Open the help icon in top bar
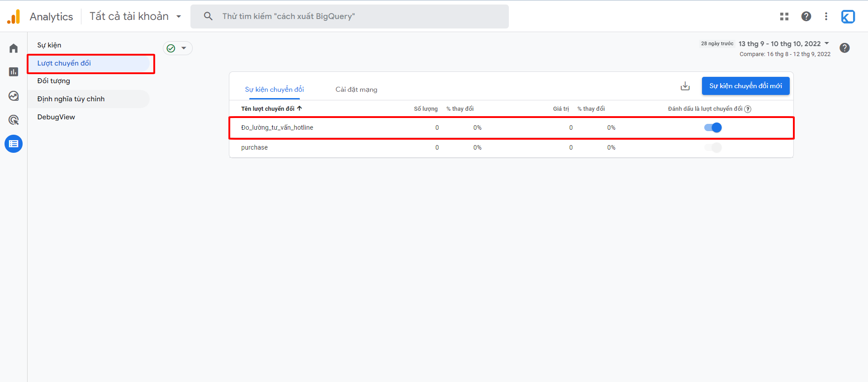 point(806,16)
